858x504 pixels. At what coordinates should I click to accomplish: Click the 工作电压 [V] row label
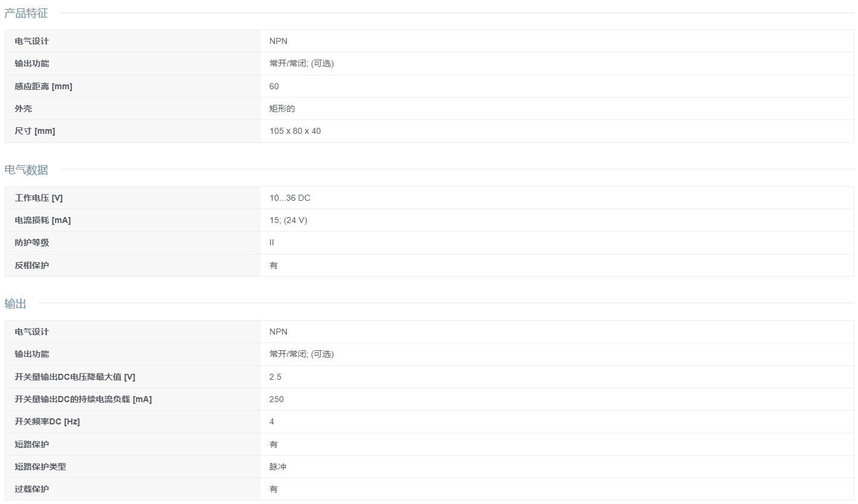pyautogui.click(x=39, y=198)
